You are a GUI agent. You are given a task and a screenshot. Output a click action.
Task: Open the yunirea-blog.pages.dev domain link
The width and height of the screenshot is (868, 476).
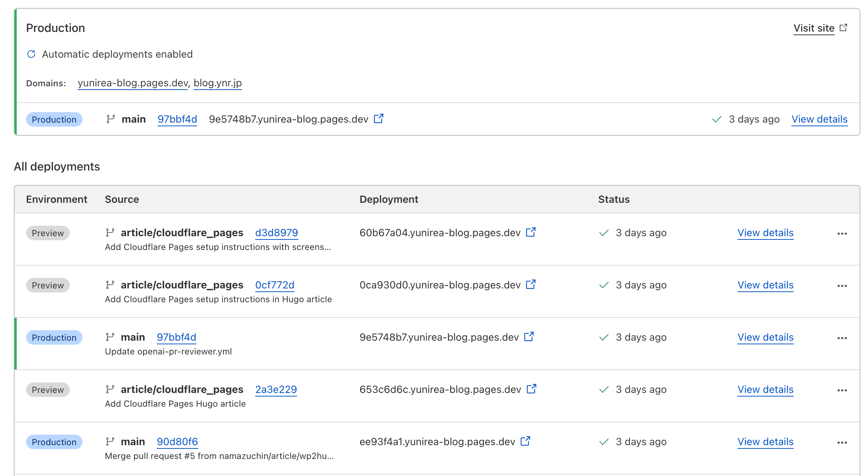coord(133,83)
